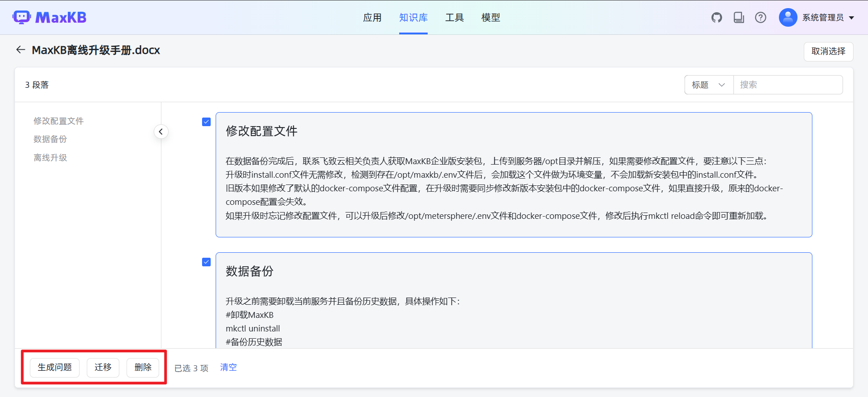Click the help question mark icon
The height and width of the screenshot is (397, 868).
(x=760, y=18)
